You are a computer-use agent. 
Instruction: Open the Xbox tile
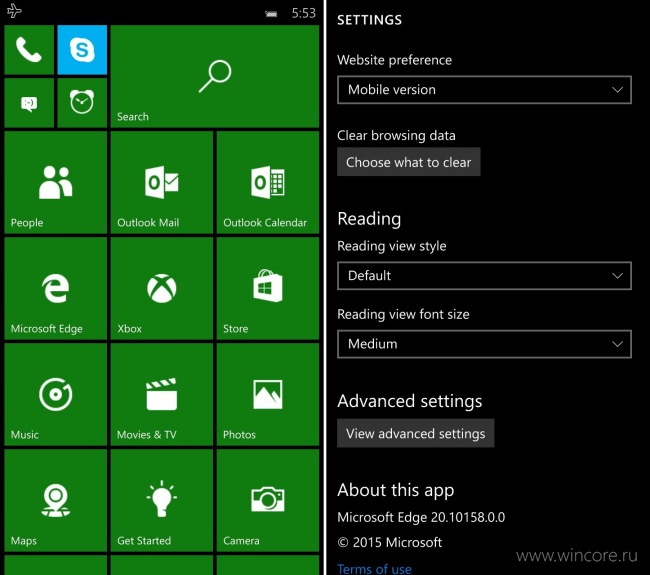pyautogui.click(x=162, y=289)
